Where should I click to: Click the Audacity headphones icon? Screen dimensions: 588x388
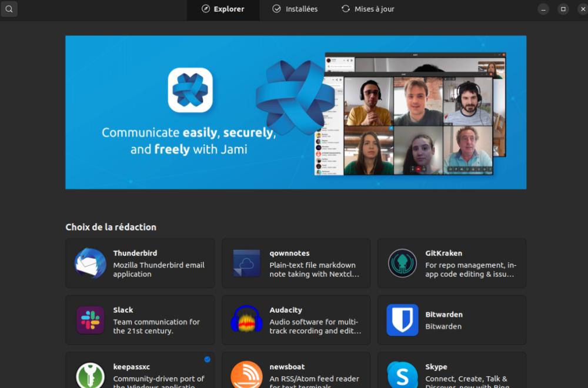(246, 320)
